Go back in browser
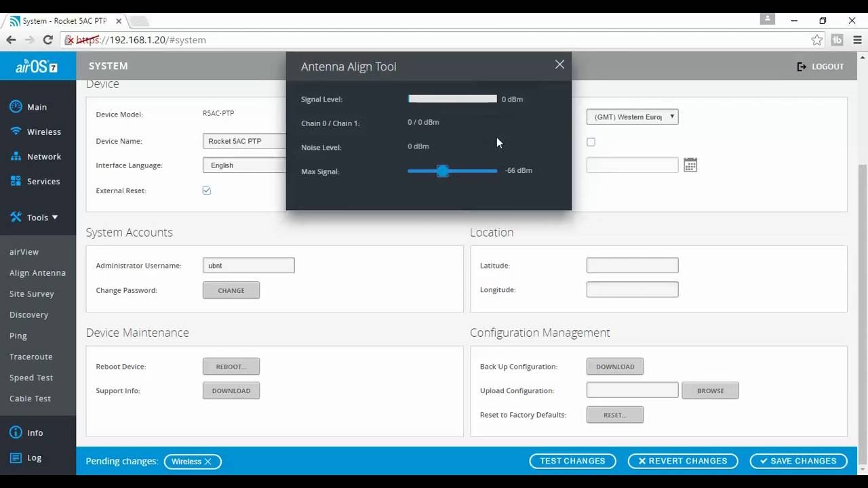 coord(11,40)
